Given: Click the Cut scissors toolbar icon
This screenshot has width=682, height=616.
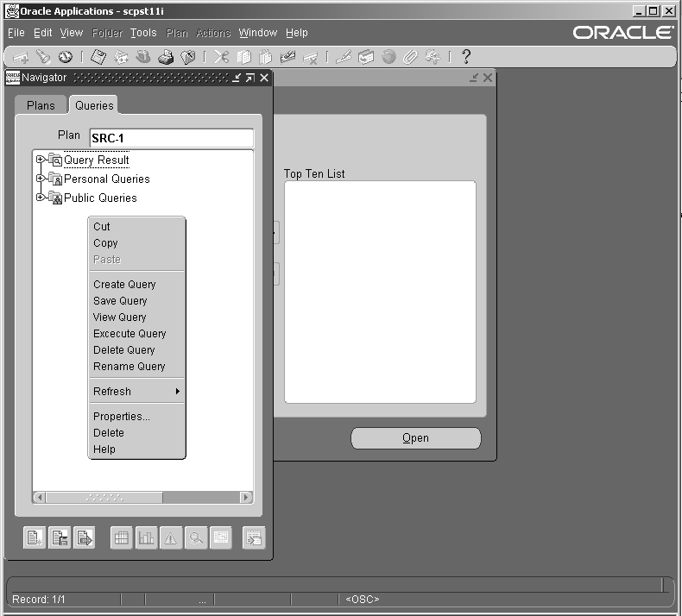Looking at the screenshot, I should [x=221, y=57].
